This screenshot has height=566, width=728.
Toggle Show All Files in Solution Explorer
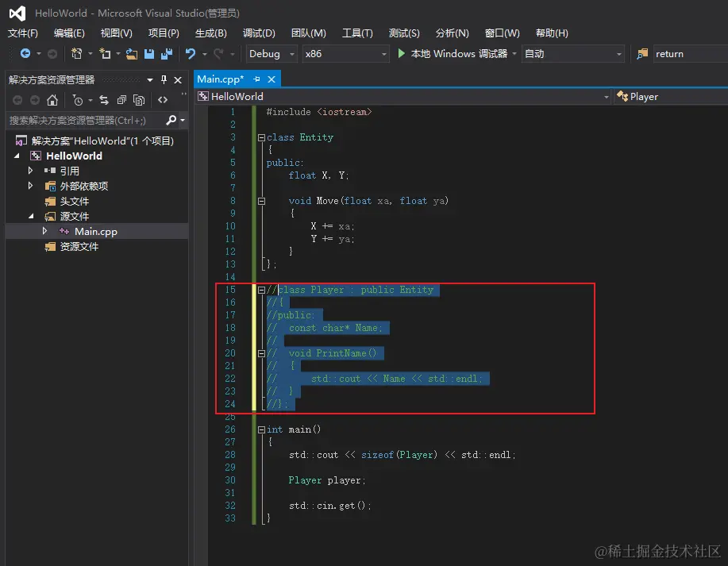click(x=139, y=100)
